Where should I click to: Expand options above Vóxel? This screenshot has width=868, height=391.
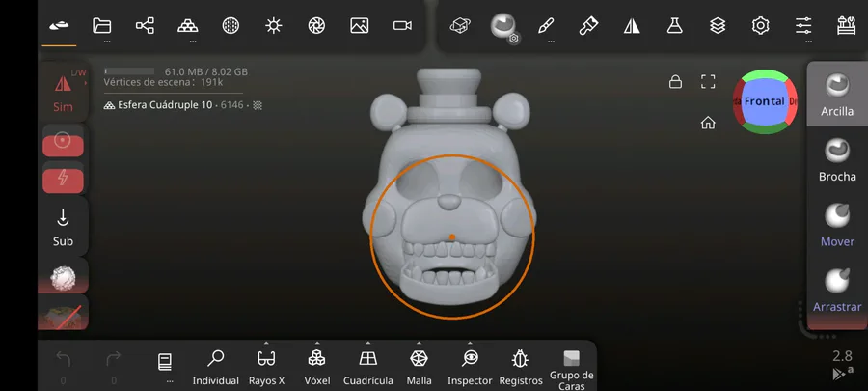(316, 343)
